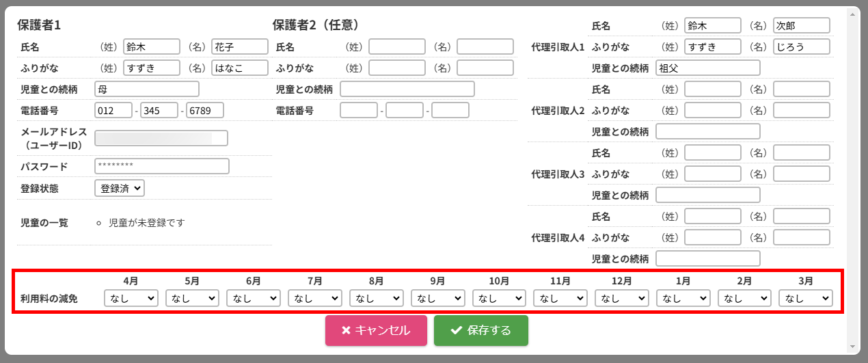Click 保護者2 児童との続柄 field
The image size is (868, 363).
pos(407,90)
